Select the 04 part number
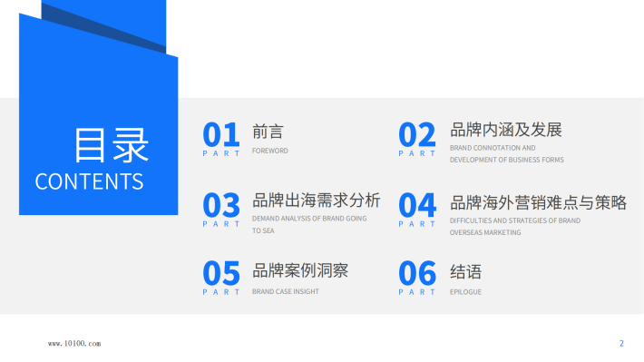The height and width of the screenshot is (362, 644). pos(417,205)
